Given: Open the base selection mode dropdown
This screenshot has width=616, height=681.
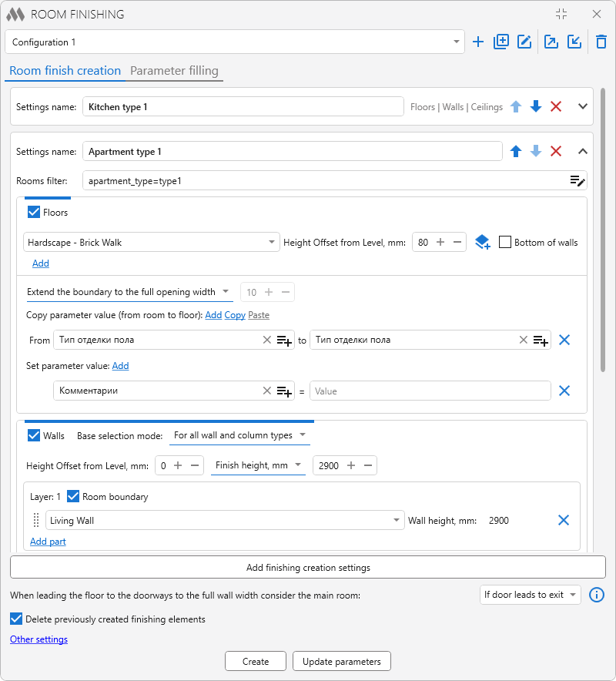Looking at the screenshot, I should 239,435.
